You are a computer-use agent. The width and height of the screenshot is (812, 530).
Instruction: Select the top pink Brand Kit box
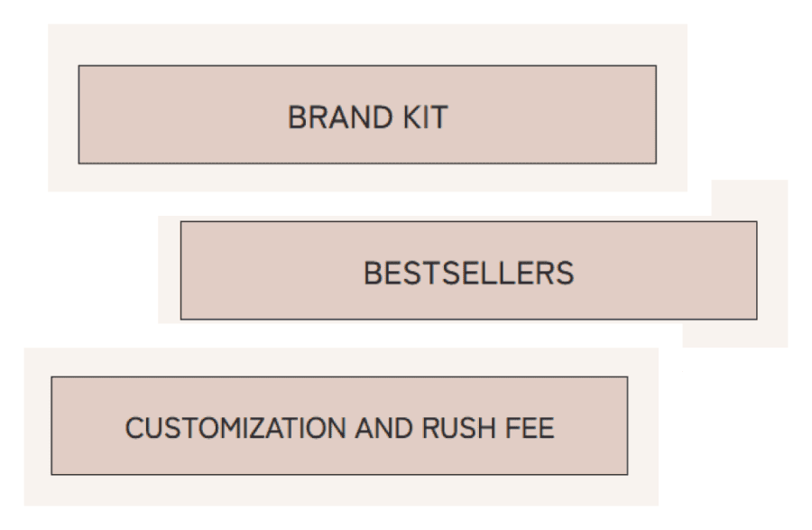(367, 115)
